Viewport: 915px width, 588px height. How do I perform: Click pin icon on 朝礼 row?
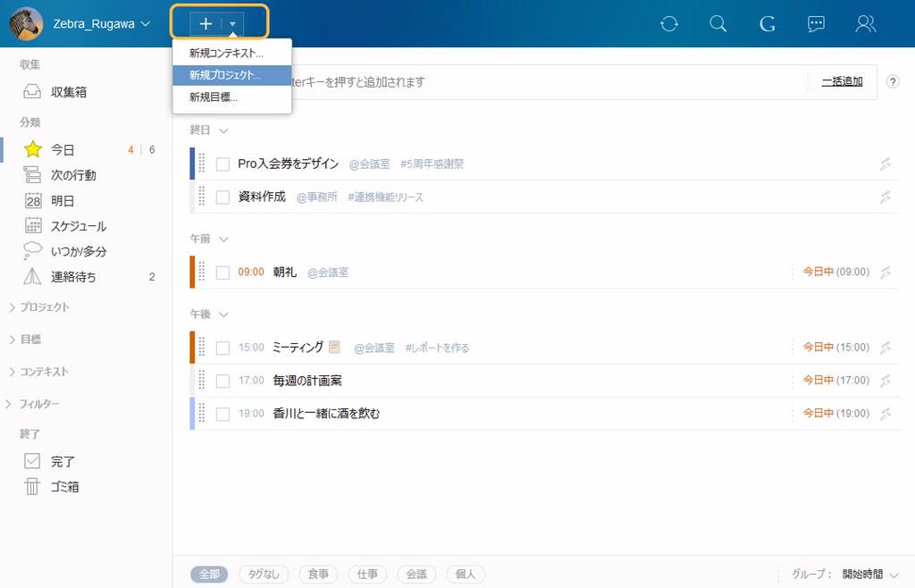tap(886, 272)
